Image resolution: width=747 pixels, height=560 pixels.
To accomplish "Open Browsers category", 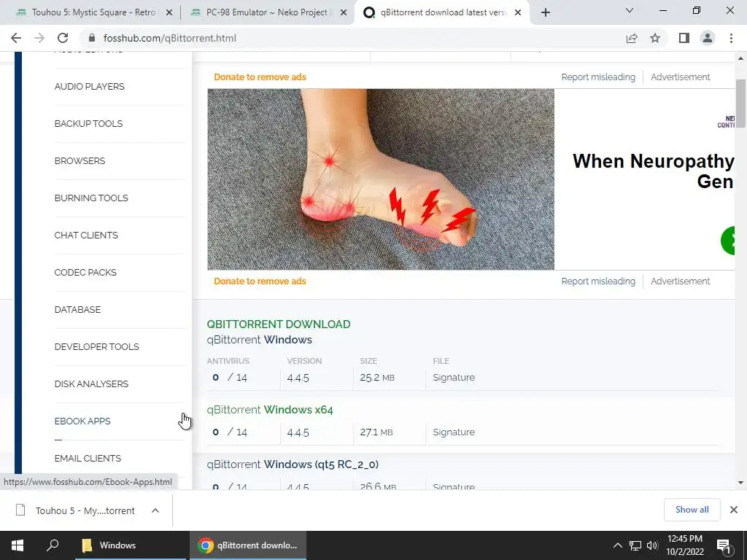I will point(80,161).
